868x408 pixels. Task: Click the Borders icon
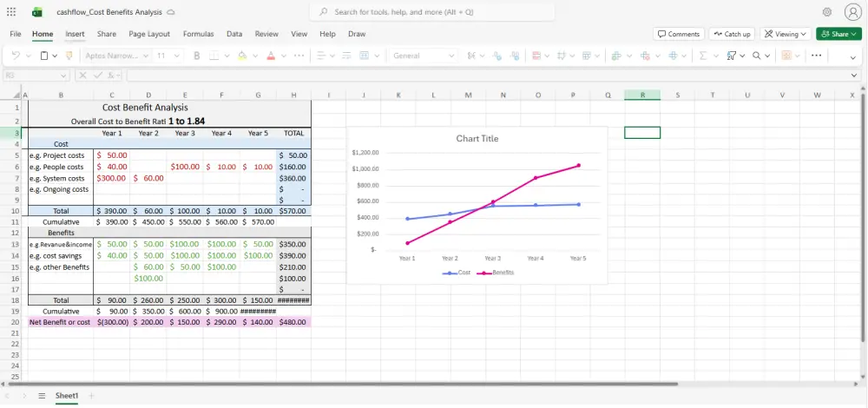tap(213, 56)
